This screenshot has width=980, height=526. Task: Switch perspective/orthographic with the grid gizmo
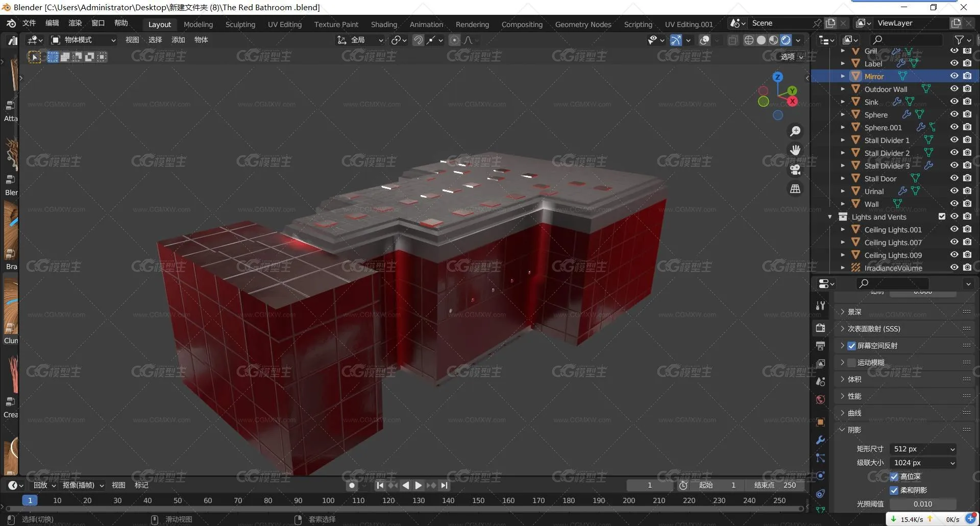(795, 189)
